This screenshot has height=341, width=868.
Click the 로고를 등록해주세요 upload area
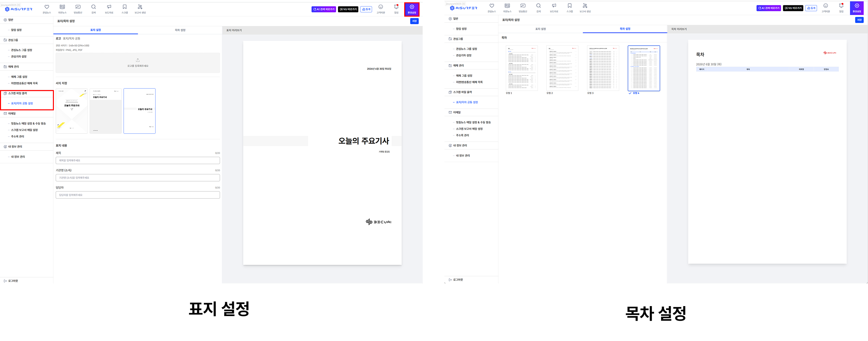click(x=138, y=62)
